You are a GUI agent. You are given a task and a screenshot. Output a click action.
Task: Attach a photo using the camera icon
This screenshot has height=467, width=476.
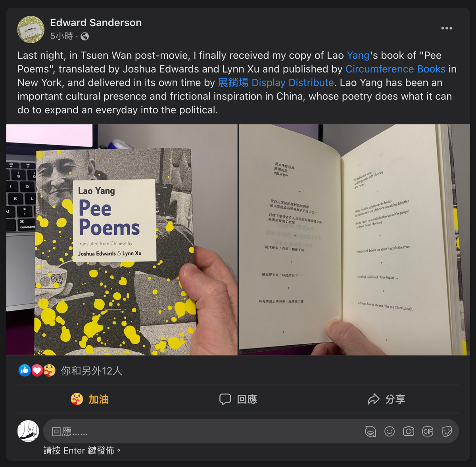(x=409, y=431)
